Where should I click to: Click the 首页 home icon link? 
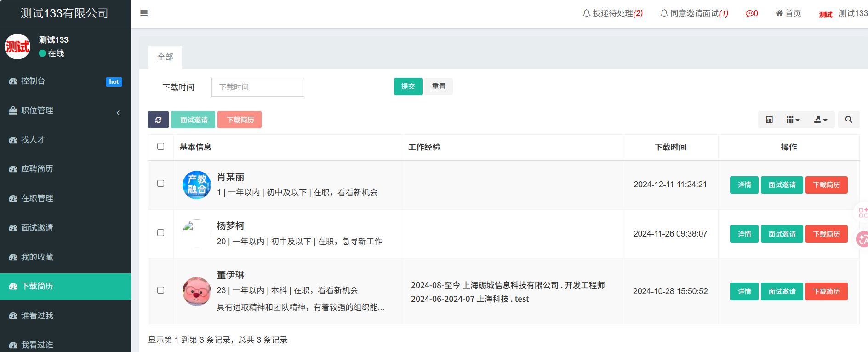point(788,13)
